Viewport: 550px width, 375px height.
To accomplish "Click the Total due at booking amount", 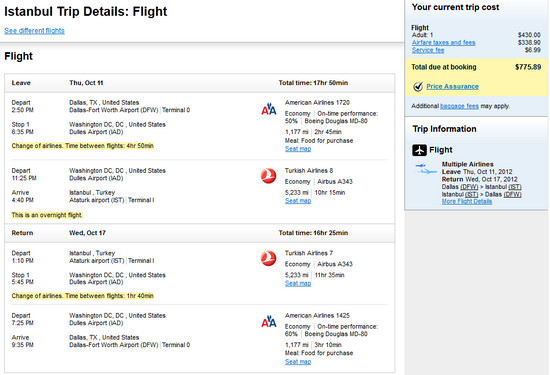I will pyautogui.click(x=528, y=67).
